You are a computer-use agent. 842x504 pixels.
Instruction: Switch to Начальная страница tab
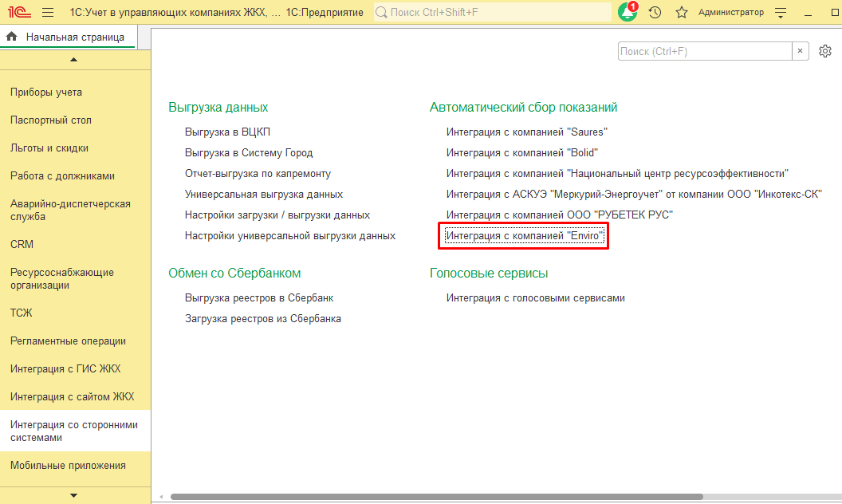69,37
